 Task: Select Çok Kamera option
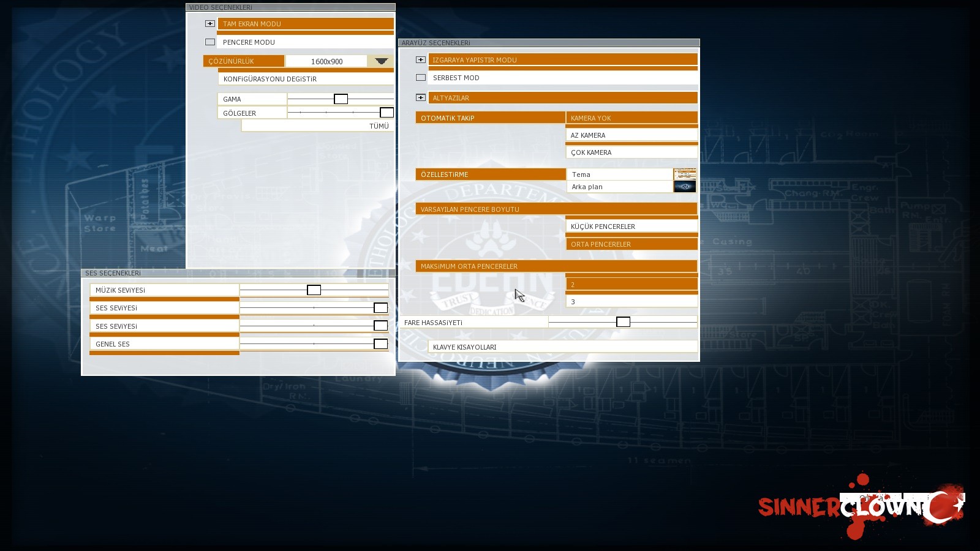(631, 152)
